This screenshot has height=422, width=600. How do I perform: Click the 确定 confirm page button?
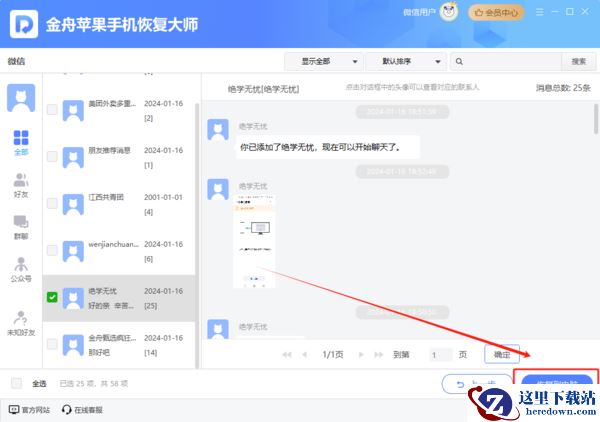[x=502, y=354]
